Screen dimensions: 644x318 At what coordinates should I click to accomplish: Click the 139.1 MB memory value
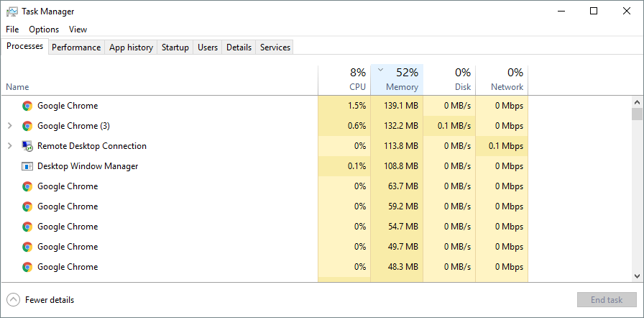pos(401,106)
